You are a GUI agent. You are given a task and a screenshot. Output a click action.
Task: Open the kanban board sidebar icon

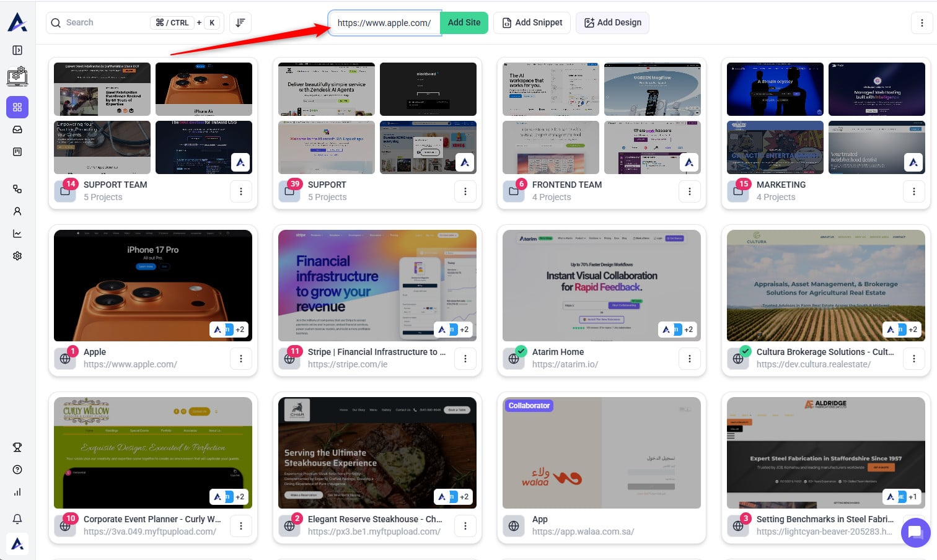[x=17, y=152]
